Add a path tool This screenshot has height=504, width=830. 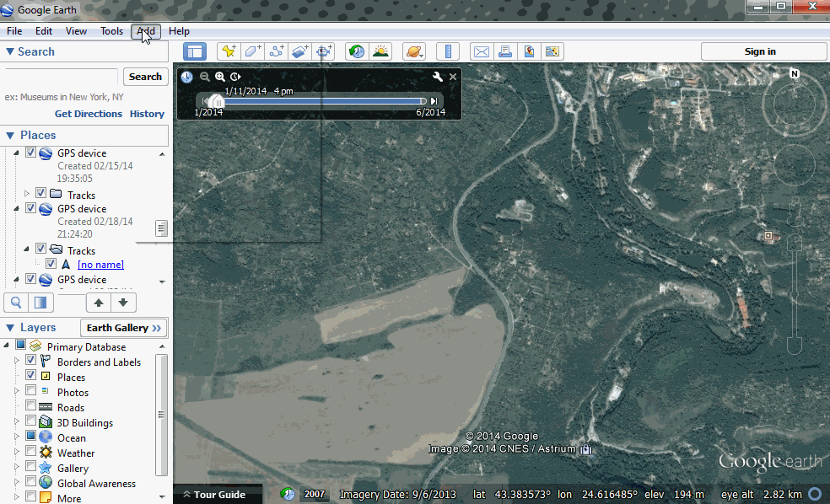pyautogui.click(x=277, y=51)
